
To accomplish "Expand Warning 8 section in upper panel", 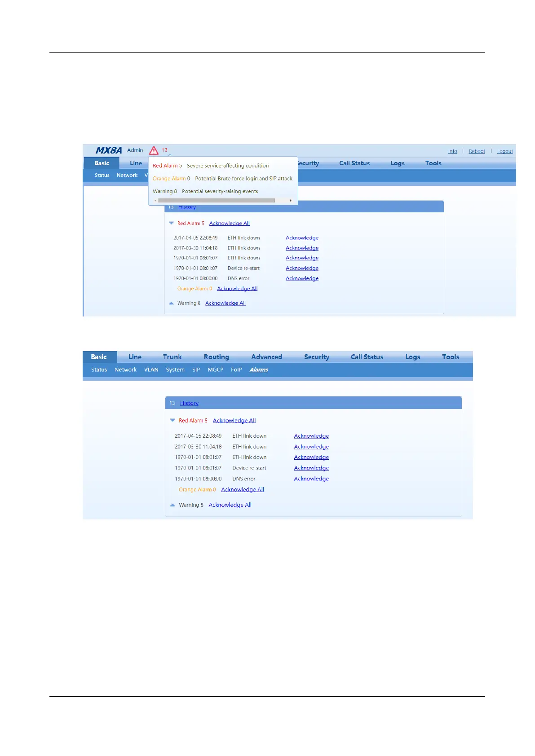I will click(x=171, y=303).
